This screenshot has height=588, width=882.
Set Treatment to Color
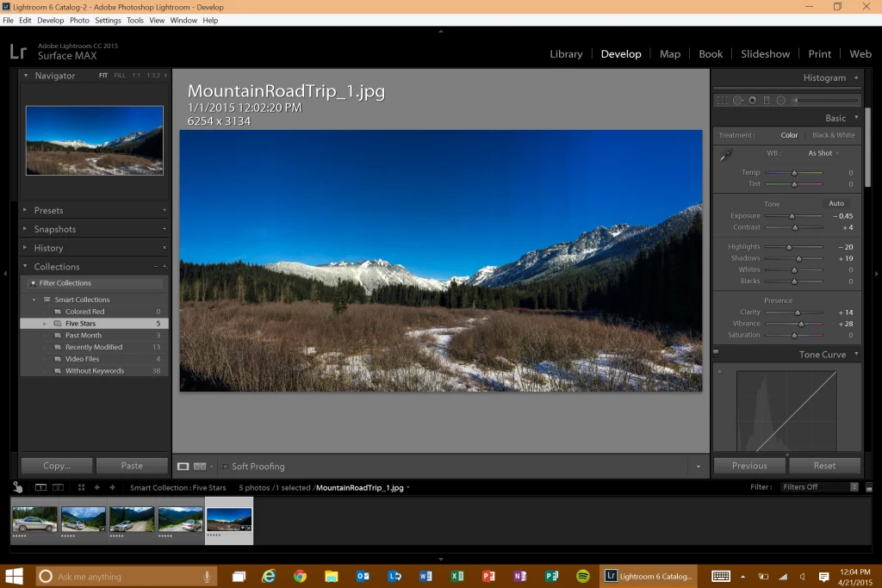789,135
